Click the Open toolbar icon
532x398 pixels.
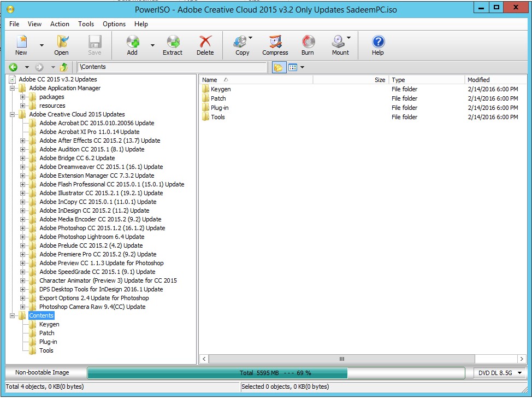62,42
